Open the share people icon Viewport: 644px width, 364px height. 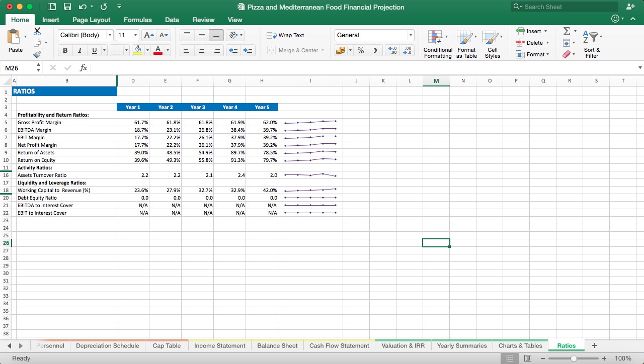click(x=630, y=7)
